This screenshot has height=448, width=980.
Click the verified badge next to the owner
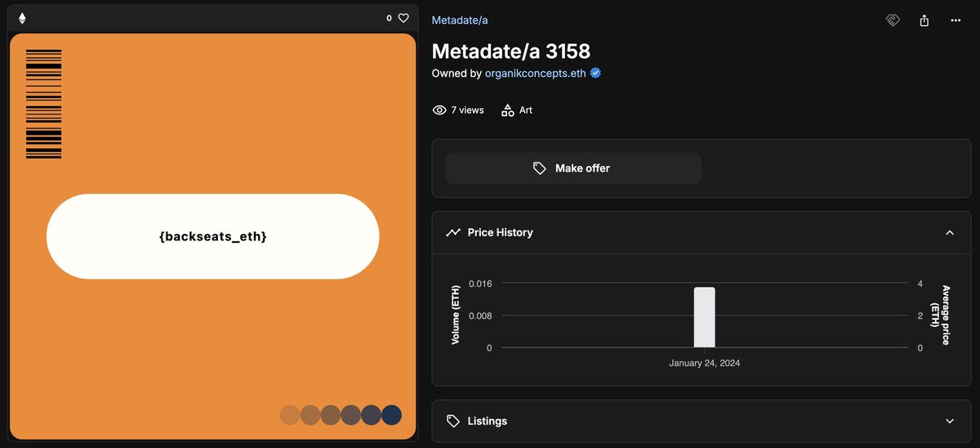pos(596,73)
